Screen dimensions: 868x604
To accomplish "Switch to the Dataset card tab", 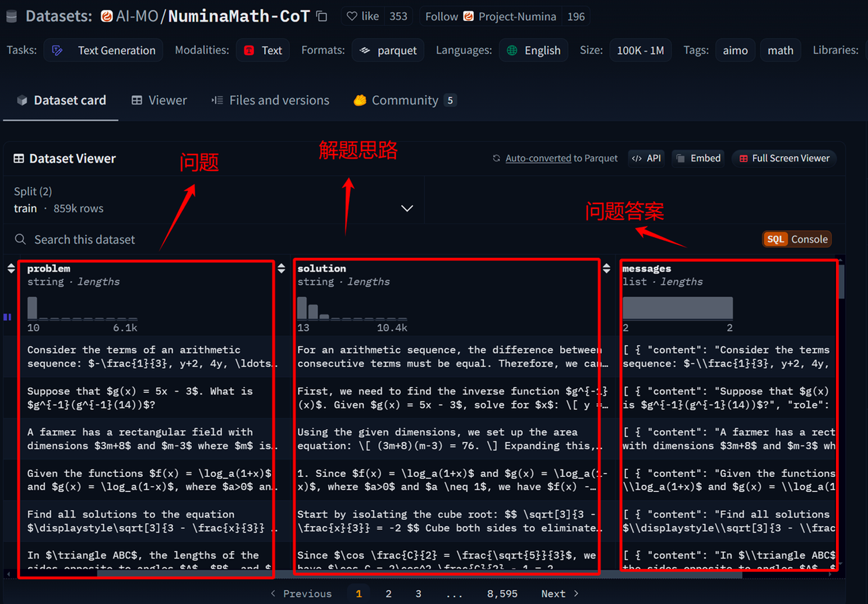I will [x=61, y=100].
